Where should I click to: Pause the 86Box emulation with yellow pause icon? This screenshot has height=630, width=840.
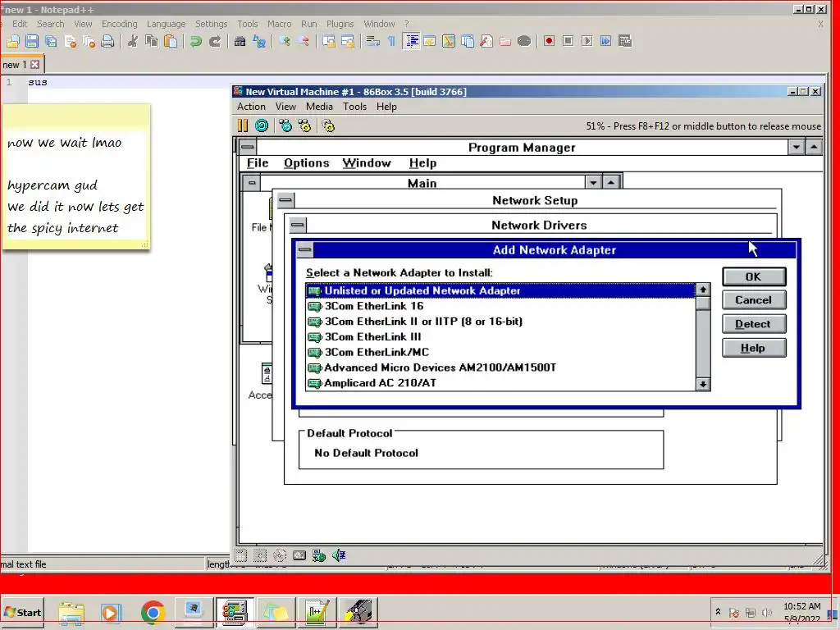tap(243, 126)
